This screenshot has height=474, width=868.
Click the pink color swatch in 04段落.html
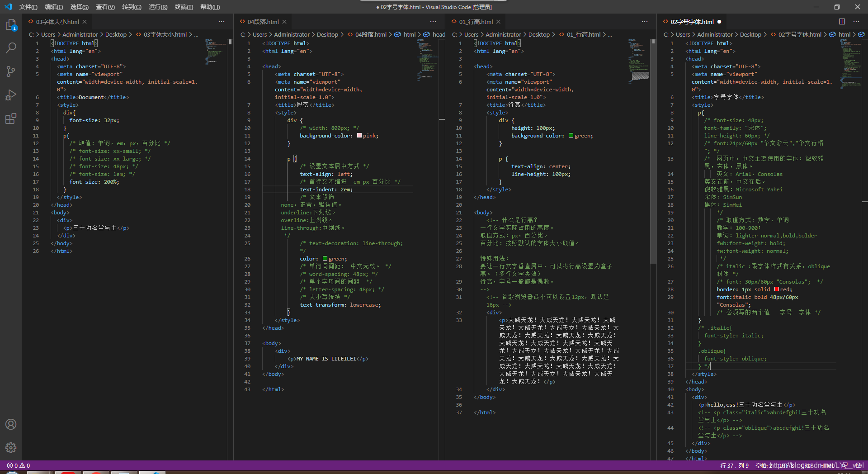[359, 135]
